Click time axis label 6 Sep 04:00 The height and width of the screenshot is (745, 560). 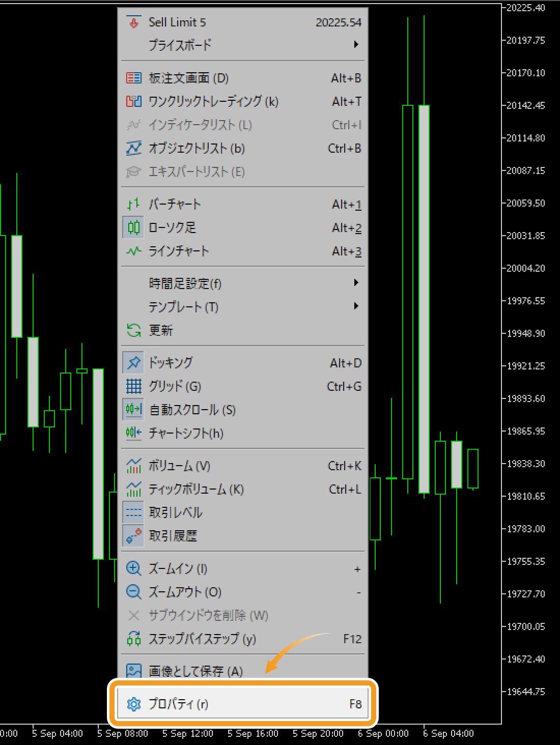(x=449, y=733)
